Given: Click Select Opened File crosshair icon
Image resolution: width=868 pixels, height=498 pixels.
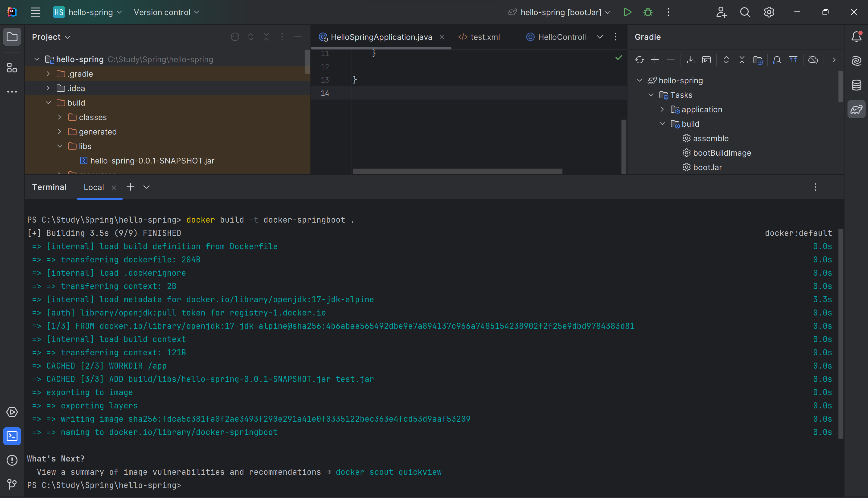Looking at the screenshot, I should pyautogui.click(x=235, y=37).
